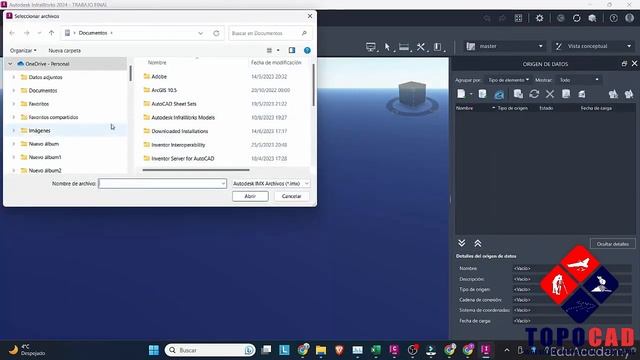
Task: Select Favoritos compartidos in navigation tree
Action: pos(53,117)
